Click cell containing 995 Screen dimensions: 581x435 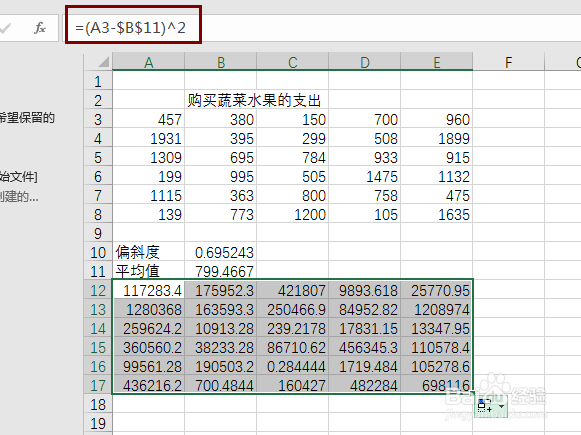[220, 176]
